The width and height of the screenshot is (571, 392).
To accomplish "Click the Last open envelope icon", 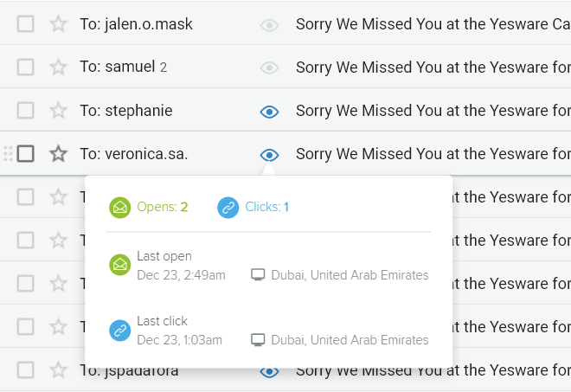I will click(120, 265).
